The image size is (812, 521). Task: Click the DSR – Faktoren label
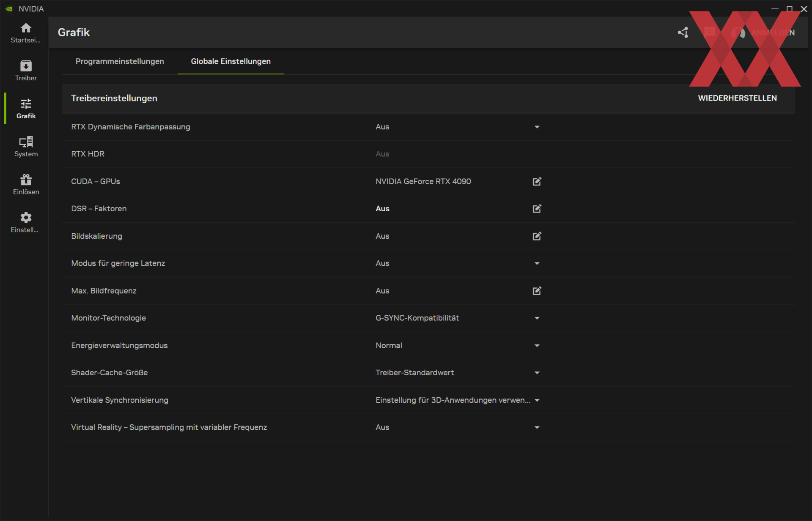99,209
